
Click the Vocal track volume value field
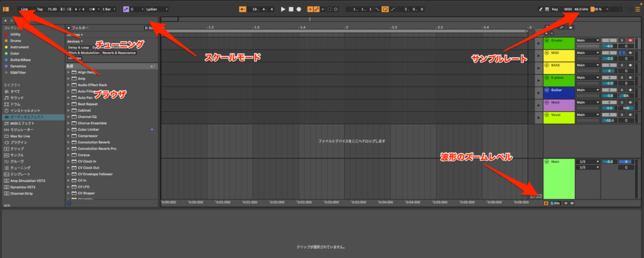pos(609,120)
